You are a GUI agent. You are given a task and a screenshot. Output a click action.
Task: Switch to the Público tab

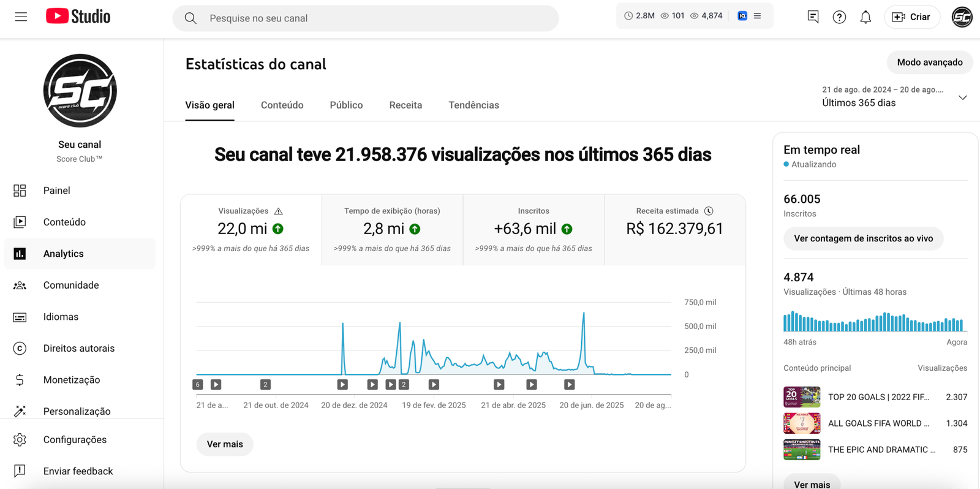[346, 105]
